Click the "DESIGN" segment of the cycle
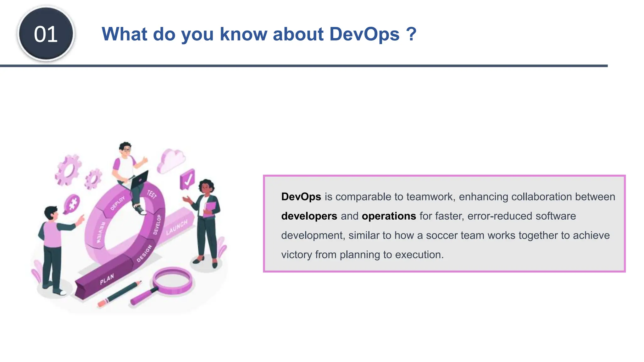644x362 pixels. pyautogui.click(x=144, y=253)
